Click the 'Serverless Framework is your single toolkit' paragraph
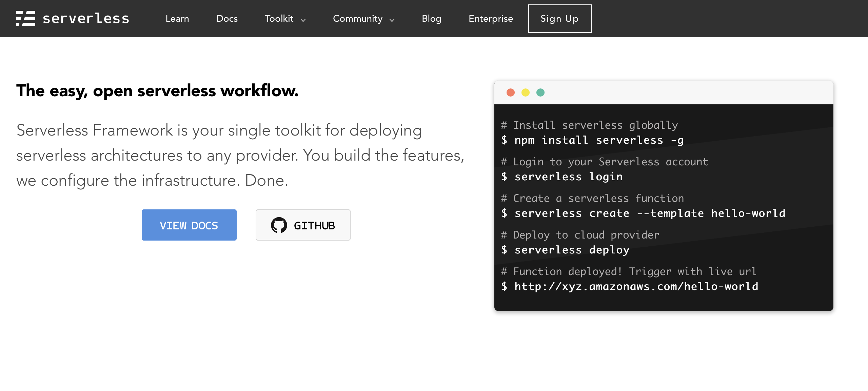Image resolution: width=868 pixels, height=391 pixels. 240,155
